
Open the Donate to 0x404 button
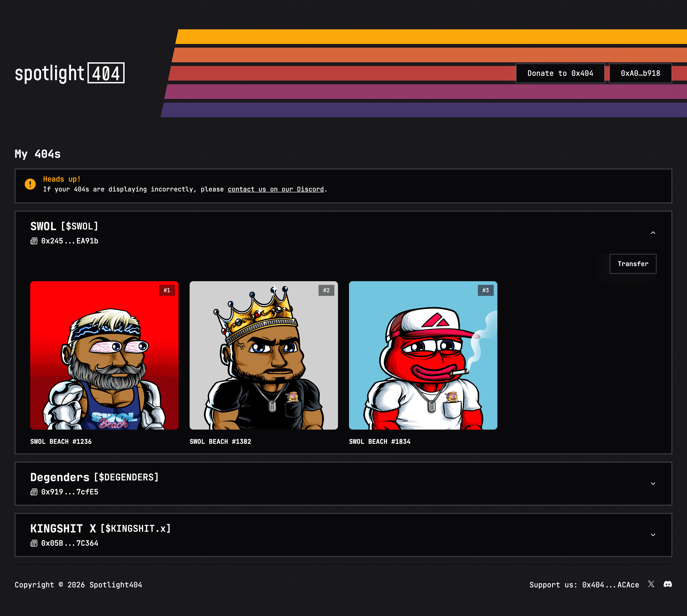560,73
